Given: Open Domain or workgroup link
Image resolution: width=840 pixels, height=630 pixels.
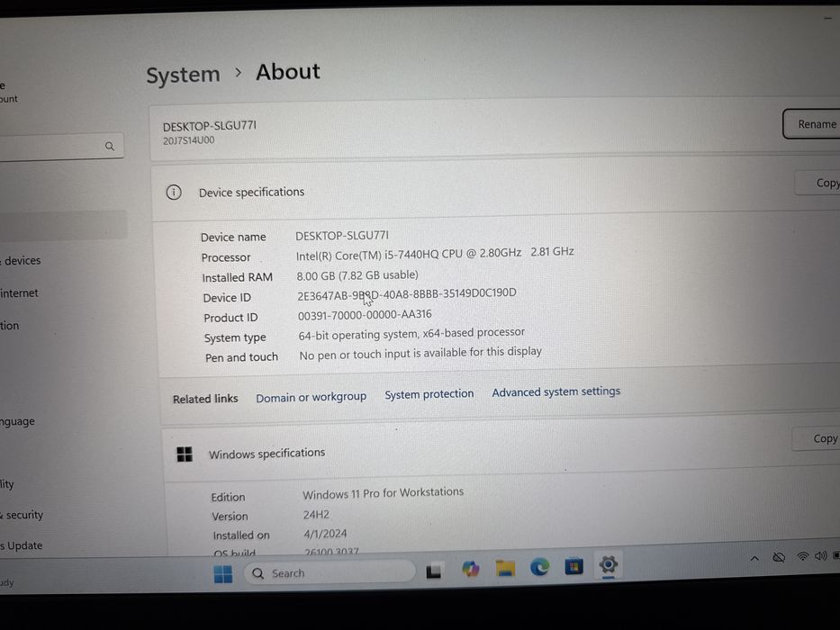Looking at the screenshot, I should pyautogui.click(x=311, y=398).
